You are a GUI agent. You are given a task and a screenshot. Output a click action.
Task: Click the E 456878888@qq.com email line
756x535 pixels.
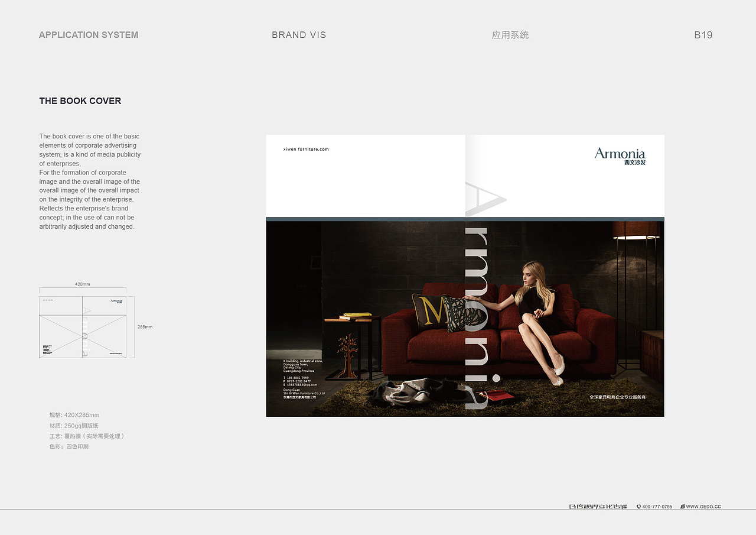click(x=300, y=385)
